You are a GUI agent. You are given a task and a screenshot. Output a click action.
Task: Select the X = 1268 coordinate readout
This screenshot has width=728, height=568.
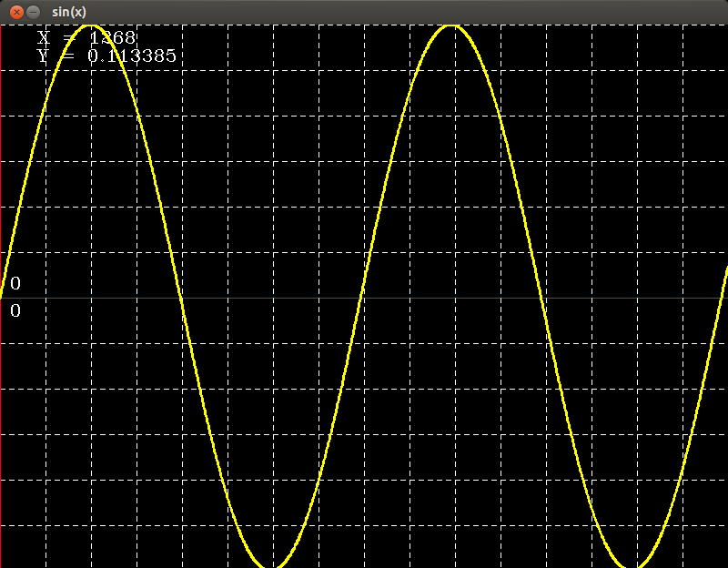click(86, 37)
